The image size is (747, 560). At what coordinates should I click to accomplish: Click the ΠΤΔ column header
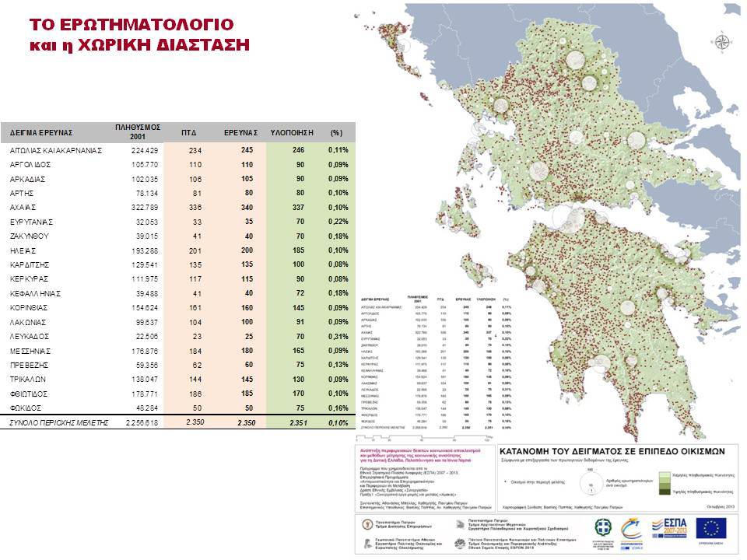pyautogui.click(x=188, y=133)
